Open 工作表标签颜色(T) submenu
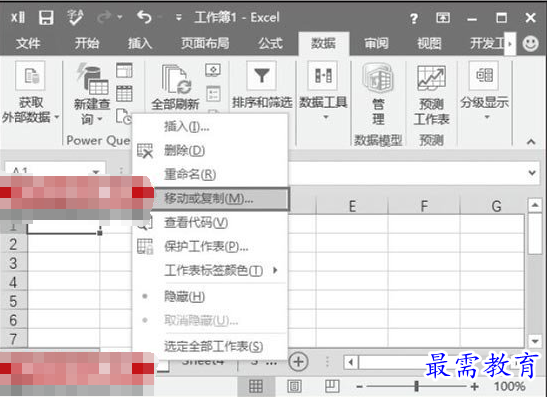547x397 pixels. click(210, 270)
